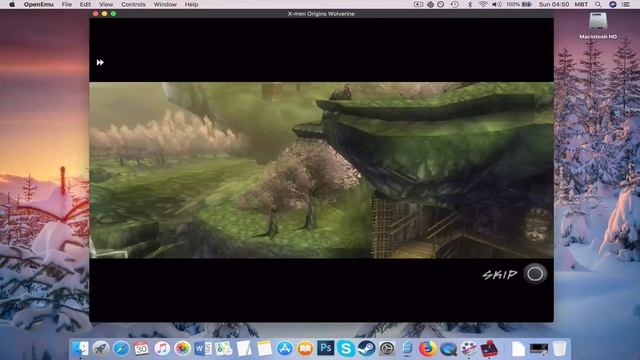Open the Controls menu
Viewport: 640px width, 360px height.
133,4
